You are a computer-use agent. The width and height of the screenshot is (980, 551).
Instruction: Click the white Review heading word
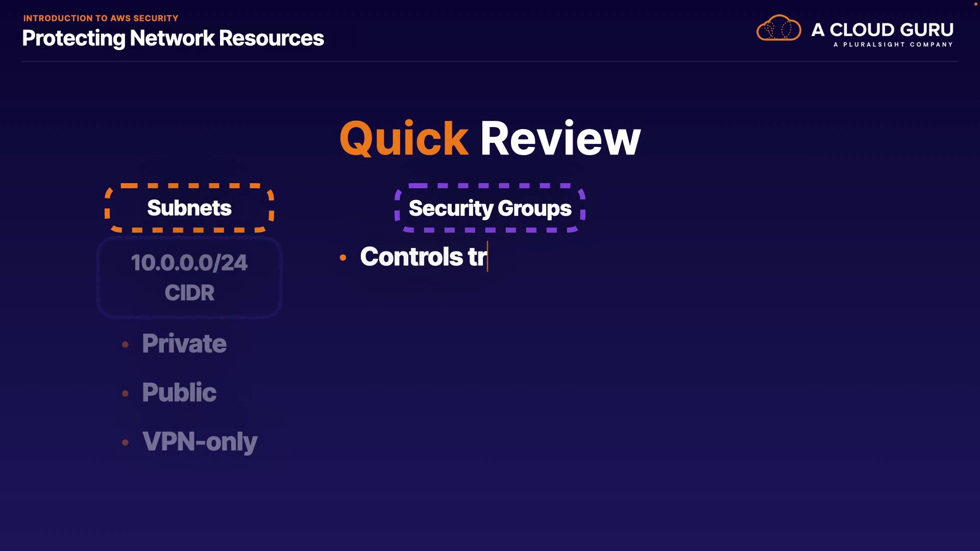[560, 139]
